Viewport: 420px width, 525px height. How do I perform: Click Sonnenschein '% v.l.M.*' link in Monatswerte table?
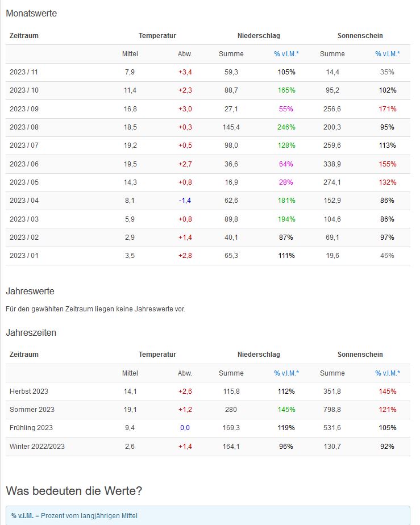388,54
